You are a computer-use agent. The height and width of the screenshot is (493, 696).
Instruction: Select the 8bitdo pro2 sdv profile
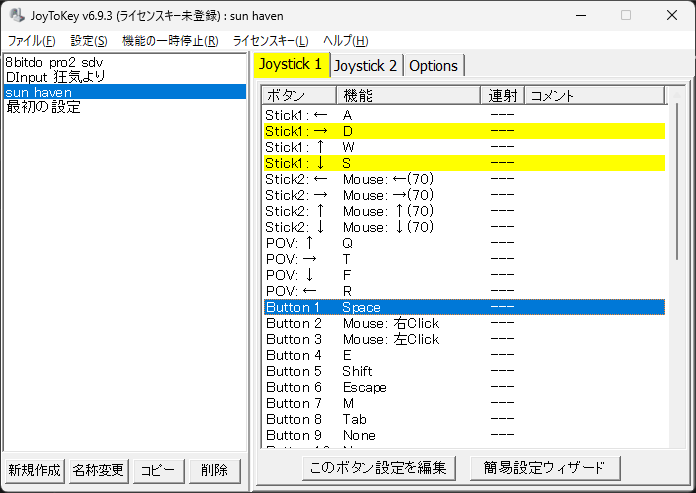point(125,62)
